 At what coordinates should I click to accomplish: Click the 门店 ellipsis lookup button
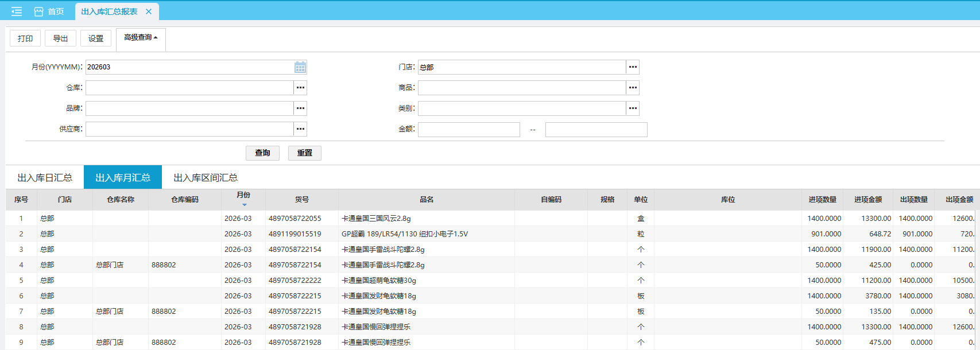(633, 67)
